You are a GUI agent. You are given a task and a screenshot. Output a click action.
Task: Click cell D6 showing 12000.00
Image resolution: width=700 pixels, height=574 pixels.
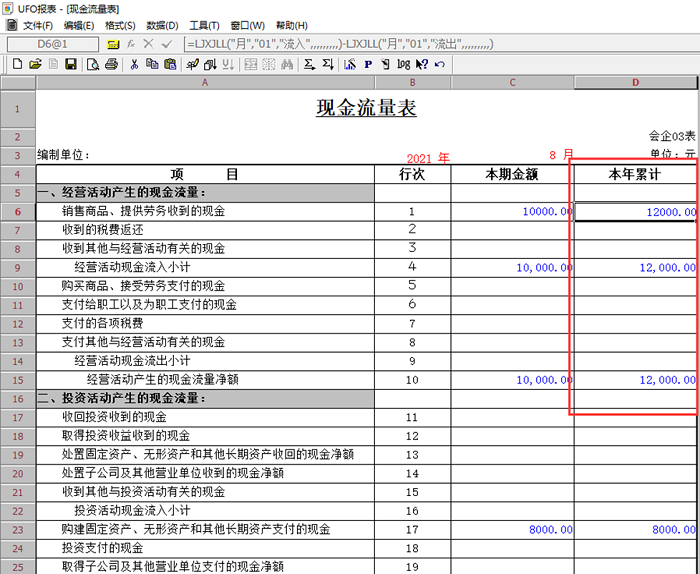tap(635, 212)
